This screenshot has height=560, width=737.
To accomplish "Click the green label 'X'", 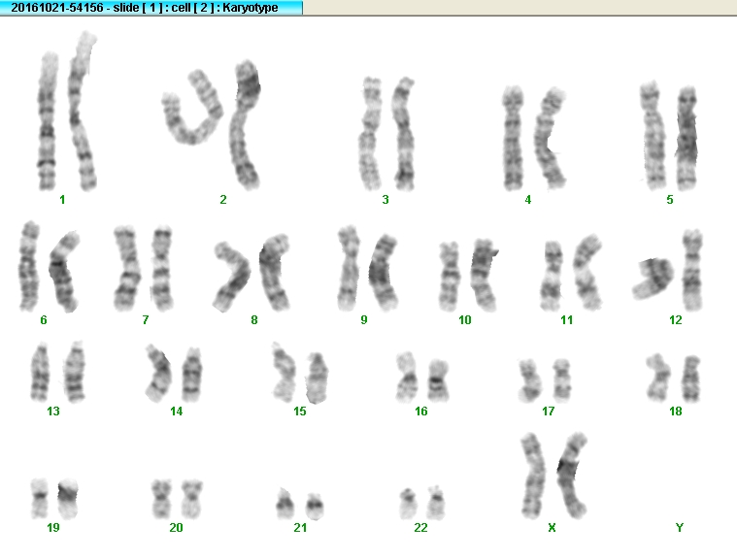I will (x=552, y=528).
